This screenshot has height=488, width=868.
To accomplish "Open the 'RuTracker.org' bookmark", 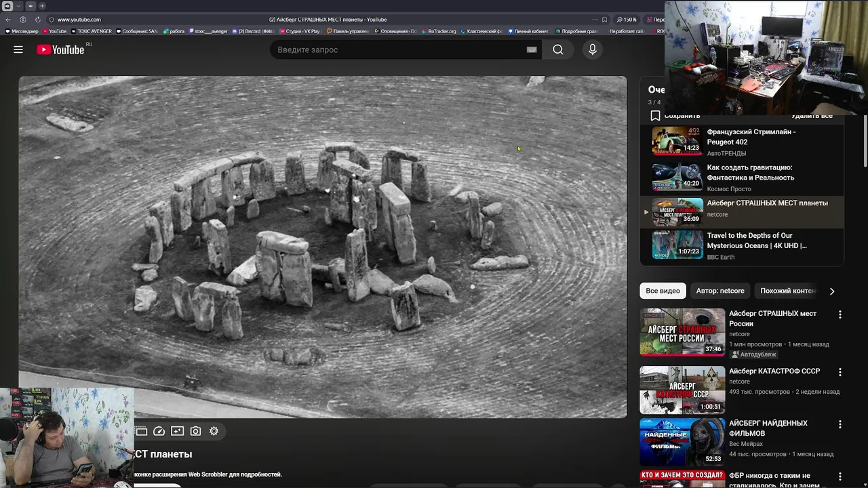I will (439, 31).
